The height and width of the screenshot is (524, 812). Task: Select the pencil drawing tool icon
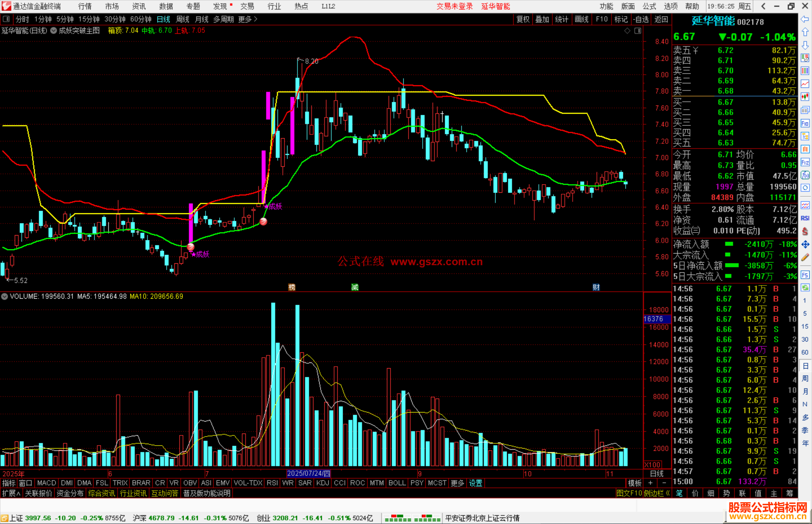805,257
